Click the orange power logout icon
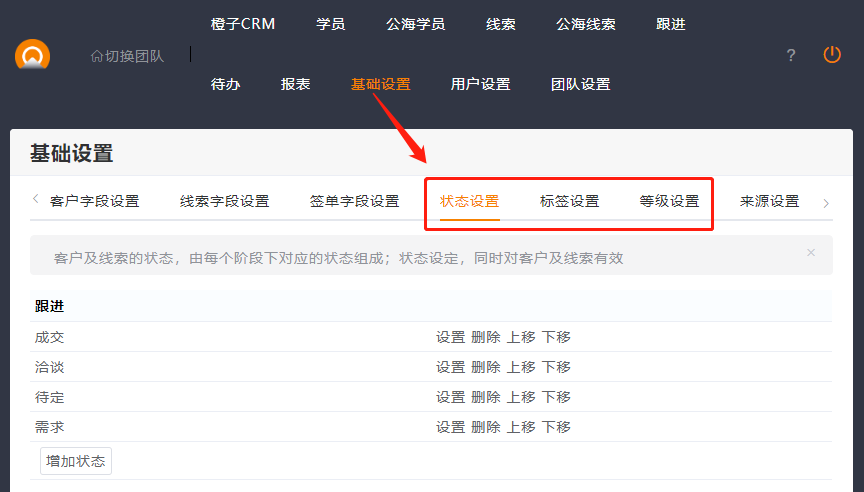This screenshot has width=864, height=492. (x=832, y=55)
